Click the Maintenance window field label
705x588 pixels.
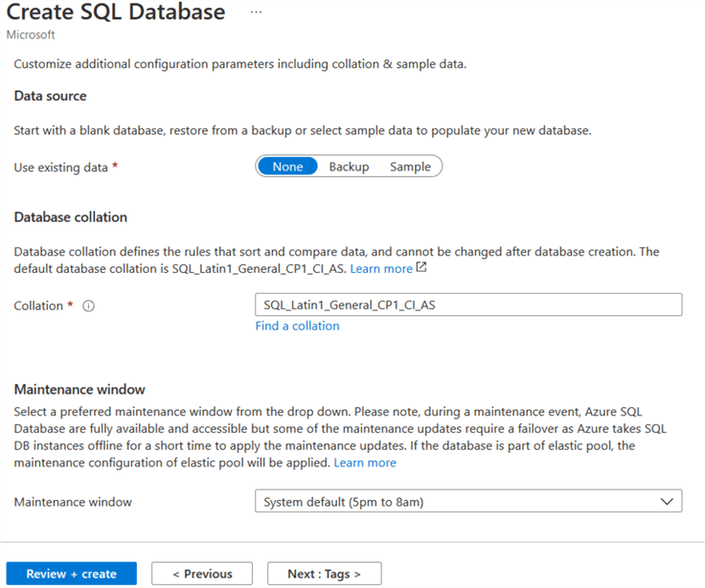tap(73, 502)
